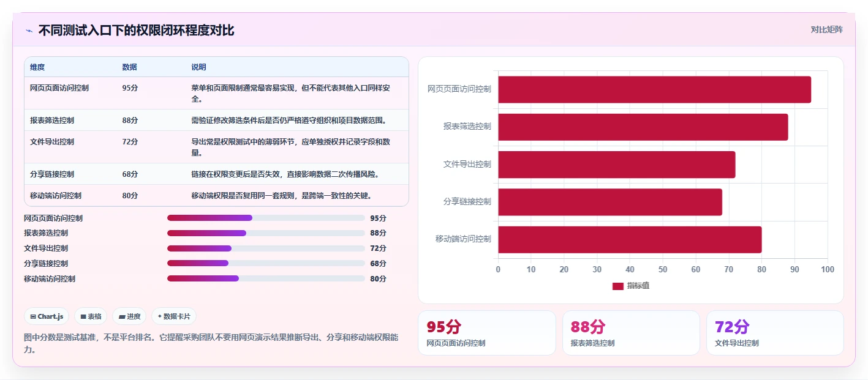
Task: Click the 95分 value beside the progress bars
Action: tap(379, 218)
